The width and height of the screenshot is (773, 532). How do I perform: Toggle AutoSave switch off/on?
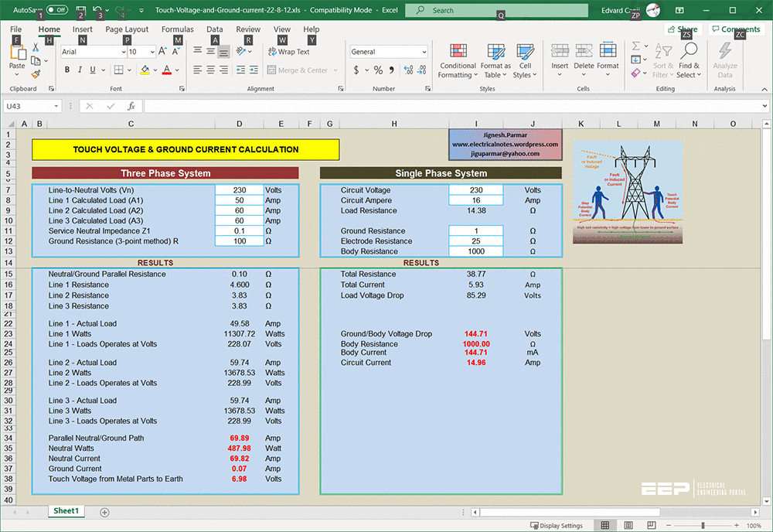pos(57,10)
